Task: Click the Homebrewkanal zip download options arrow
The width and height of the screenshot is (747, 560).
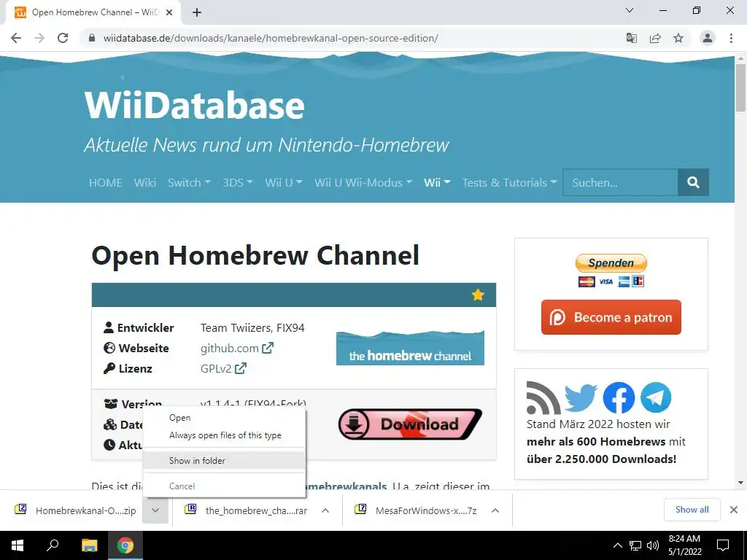Action: (x=155, y=510)
